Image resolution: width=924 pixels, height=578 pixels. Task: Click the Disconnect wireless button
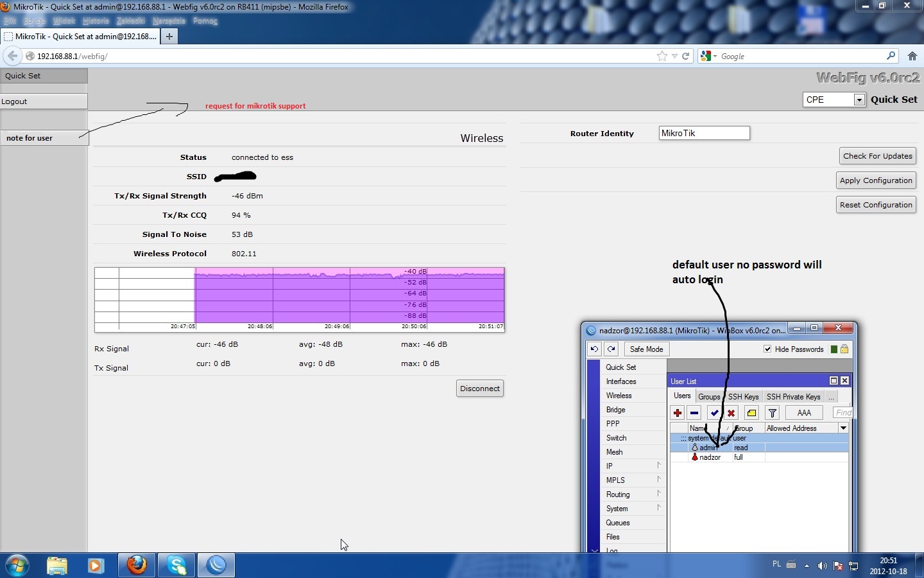[x=480, y=389]
